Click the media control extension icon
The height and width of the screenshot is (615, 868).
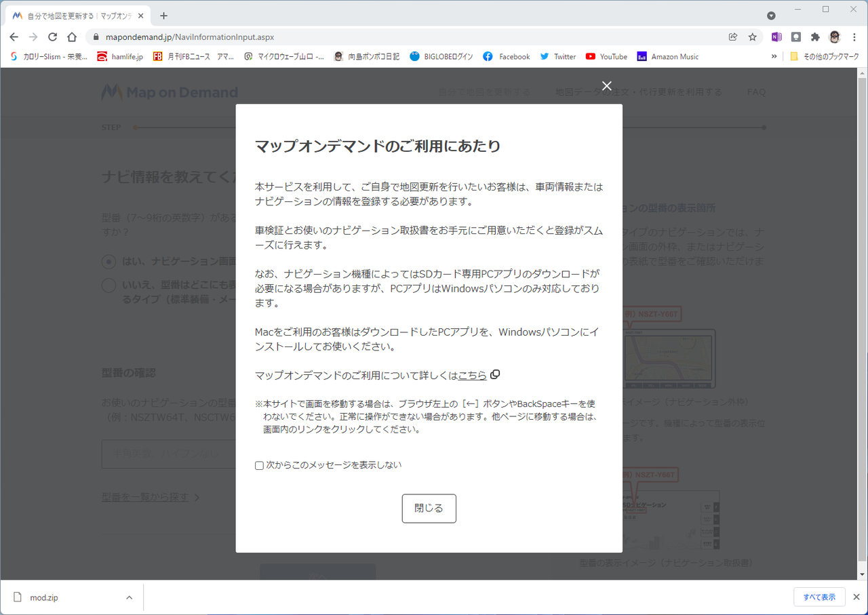[796, 37]
